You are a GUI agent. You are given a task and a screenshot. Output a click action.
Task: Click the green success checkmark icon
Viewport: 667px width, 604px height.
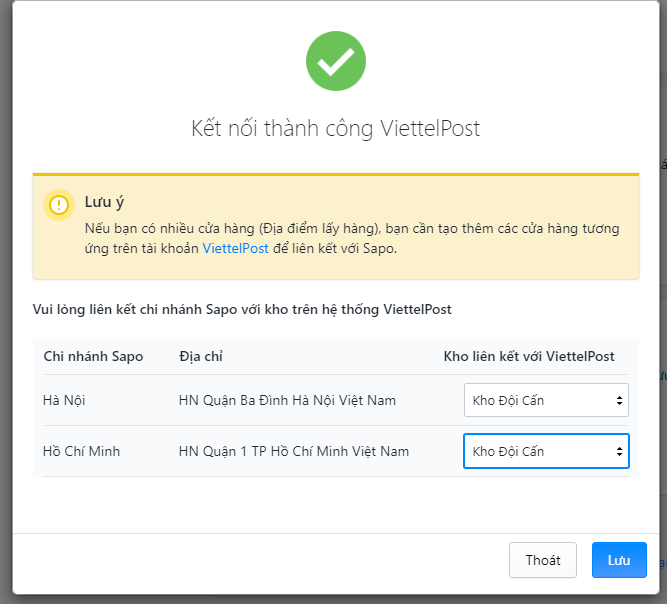pyautogui.click(x=336, y=61)
